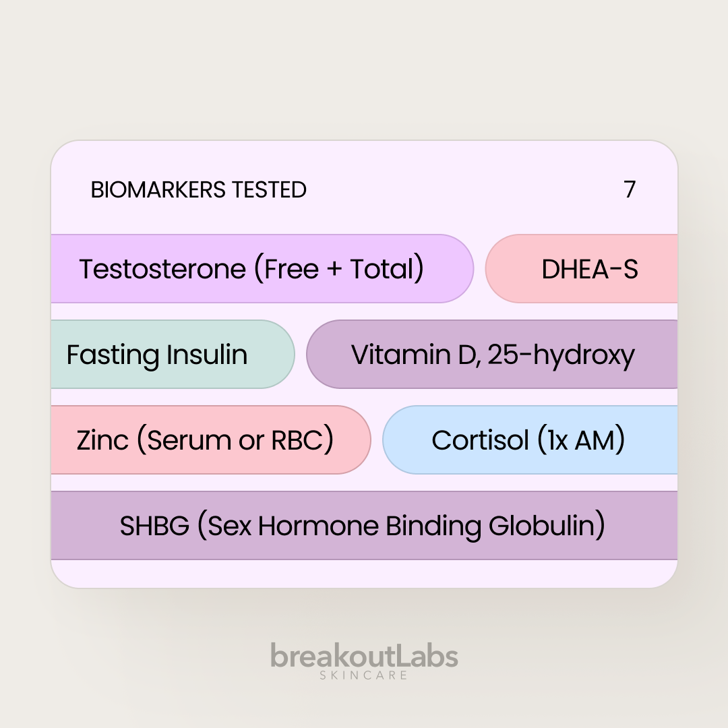728x728 pixels.
Task: Click the word 'Testosterone' in the purple pill
Action: (162, 269)
